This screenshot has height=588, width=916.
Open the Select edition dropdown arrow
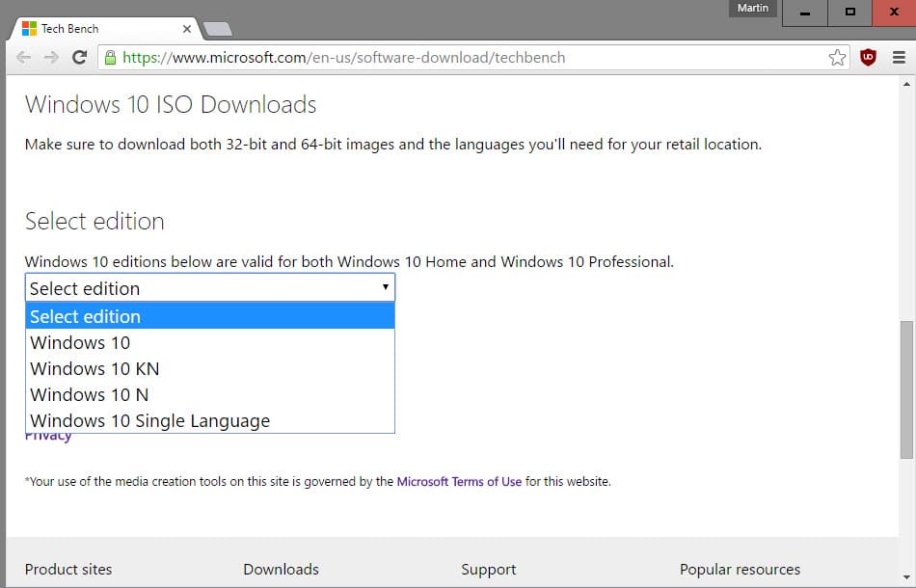click(x=386, y=286)
